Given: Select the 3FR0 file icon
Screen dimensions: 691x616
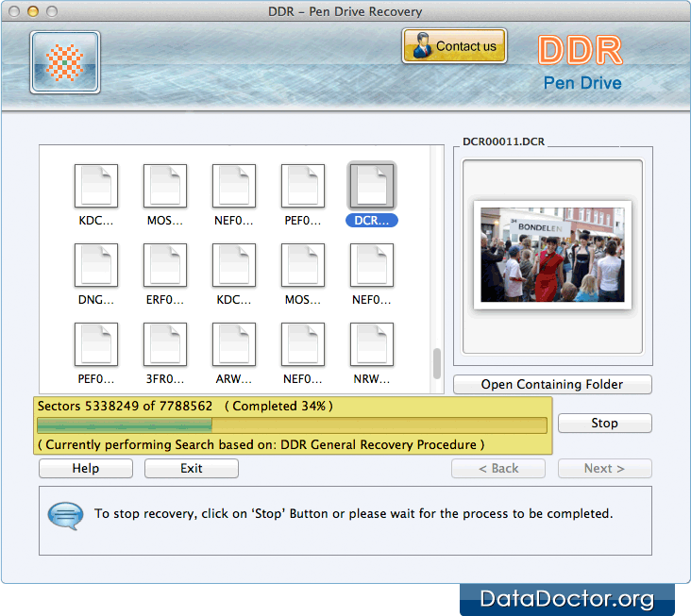Looking at the screenshot, I should point(165,344).
